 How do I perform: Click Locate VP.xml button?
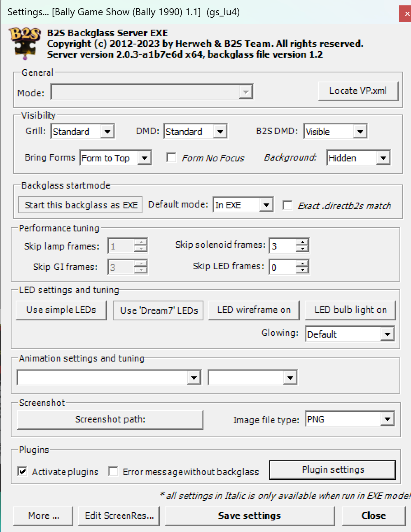[357, 91]
